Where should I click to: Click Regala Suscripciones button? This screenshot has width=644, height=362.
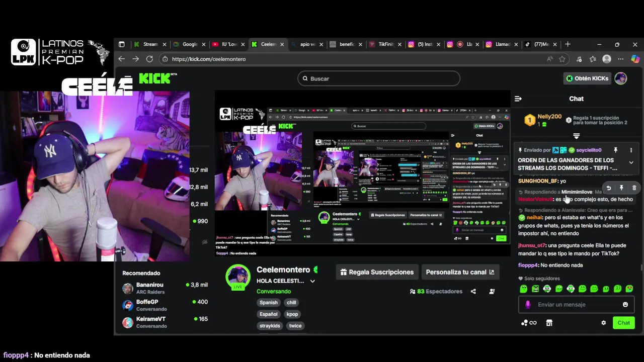tap(377, 272)
